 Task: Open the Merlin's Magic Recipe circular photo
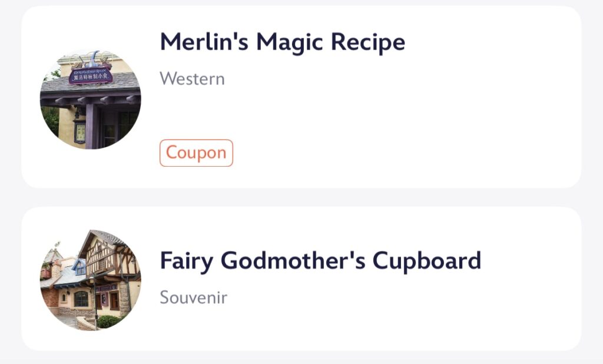click(91, 100)
